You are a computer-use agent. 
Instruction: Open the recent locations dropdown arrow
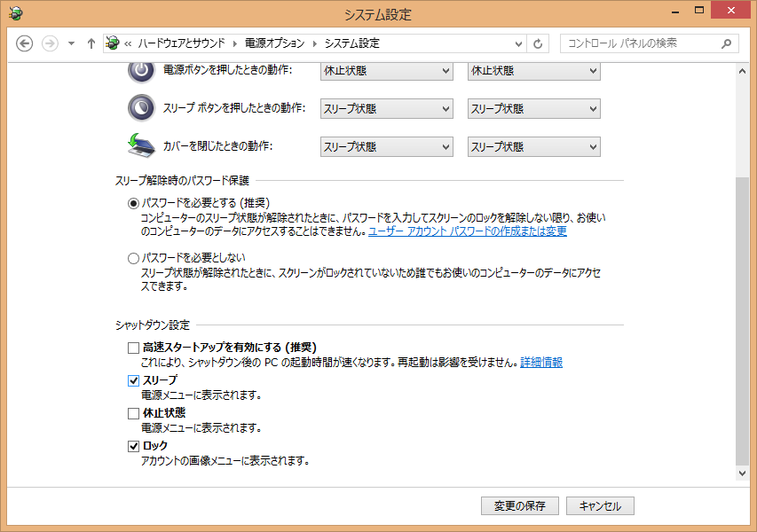pos(72,43)
